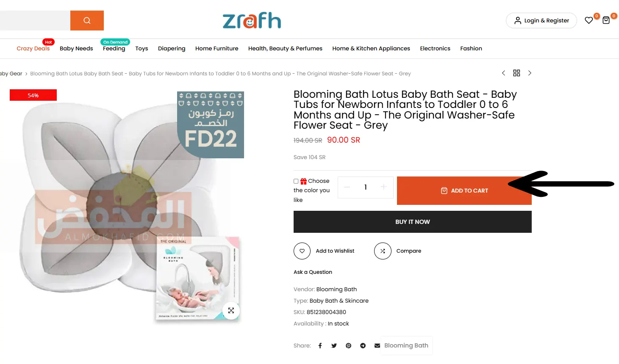Click the Ask a Question link
619x364 pixels.
pyautogui.click(x=313, y=272)
